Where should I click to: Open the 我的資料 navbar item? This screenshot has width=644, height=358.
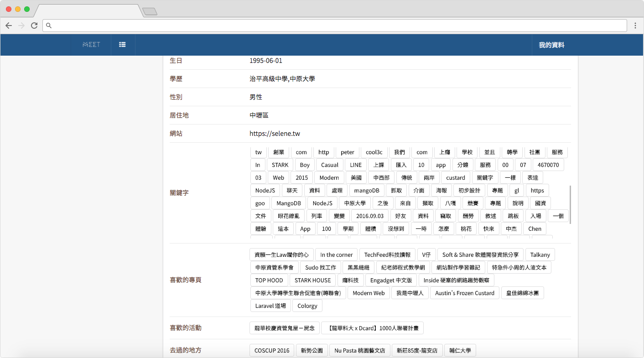(x=551, y=45)
